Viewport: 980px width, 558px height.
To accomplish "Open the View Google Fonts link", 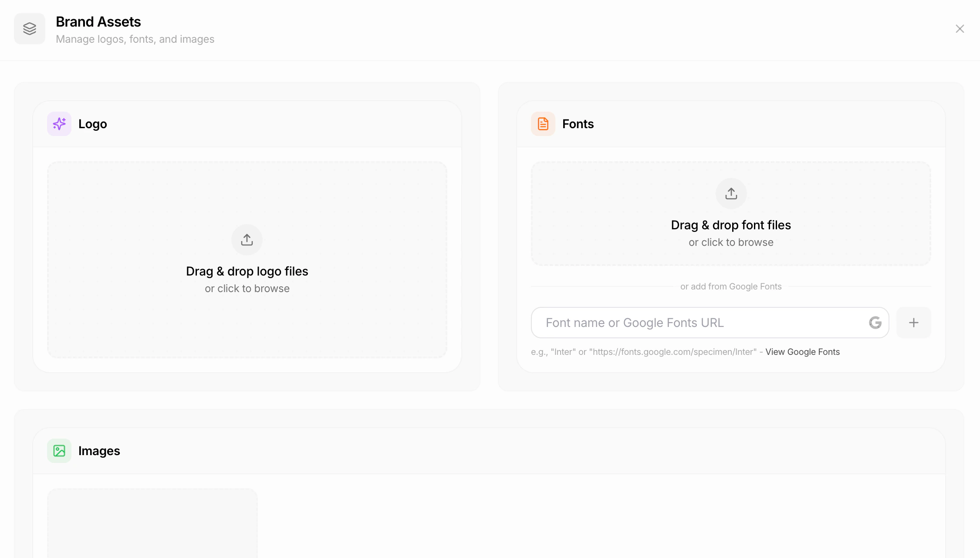I will click(802, 352).
